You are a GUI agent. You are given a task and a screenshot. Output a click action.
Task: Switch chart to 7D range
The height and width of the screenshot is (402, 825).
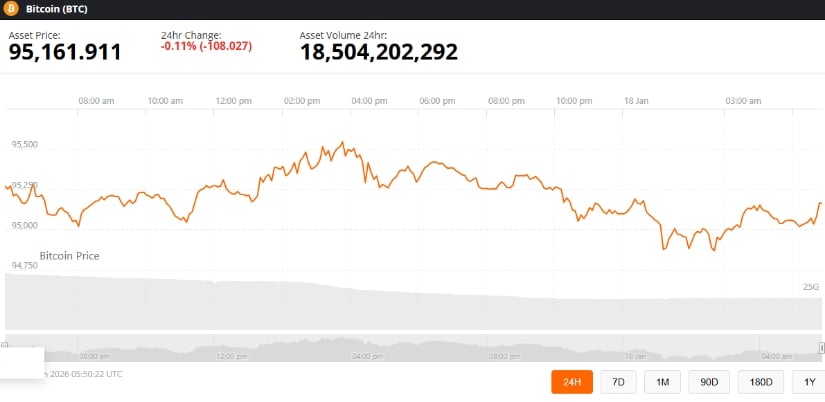pos(618,382)
